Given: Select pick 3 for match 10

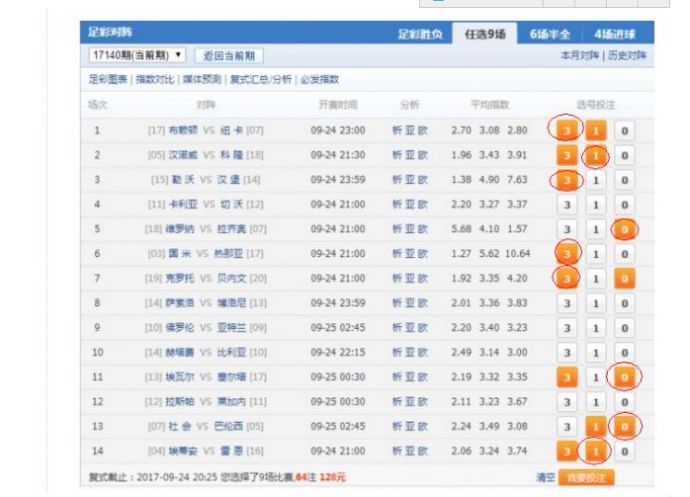Looking at the screenshot, I should (567, 353).
